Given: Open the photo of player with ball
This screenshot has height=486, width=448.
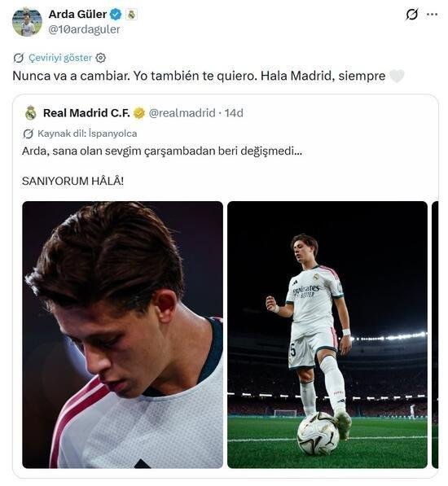Looking at the screenshot, I should pos(327,335).
